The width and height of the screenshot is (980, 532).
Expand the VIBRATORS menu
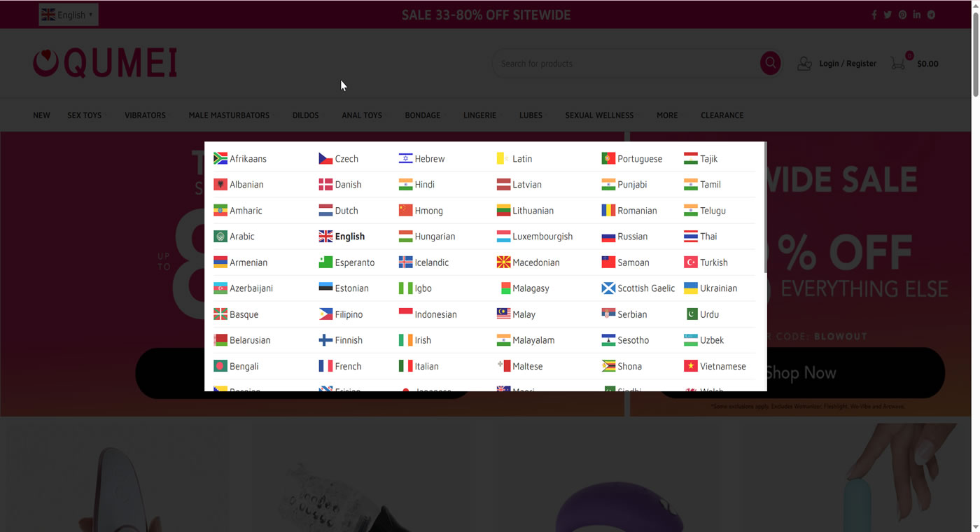coord(147,115)
